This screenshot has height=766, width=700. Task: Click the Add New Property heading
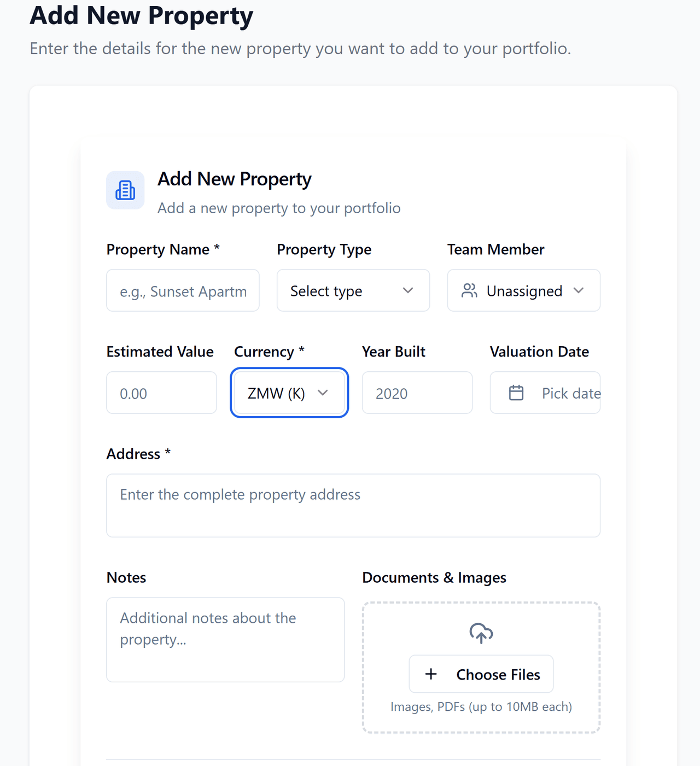tap(234, 179)
